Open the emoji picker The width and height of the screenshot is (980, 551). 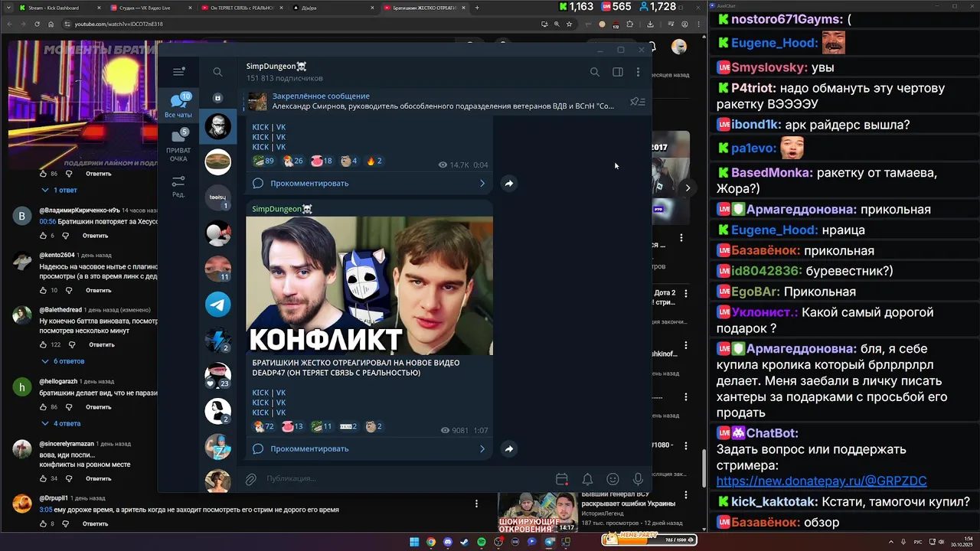point(612,479)
